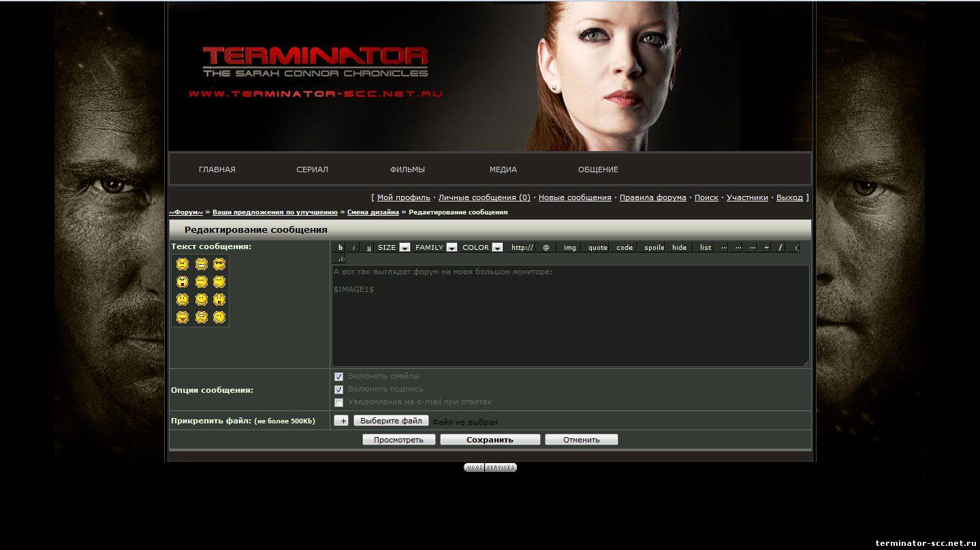The width and height of the screenshot is (980, 550).
Task: Open the "Смена дизайна" breadcrumb link
Action: click(373, 212)
